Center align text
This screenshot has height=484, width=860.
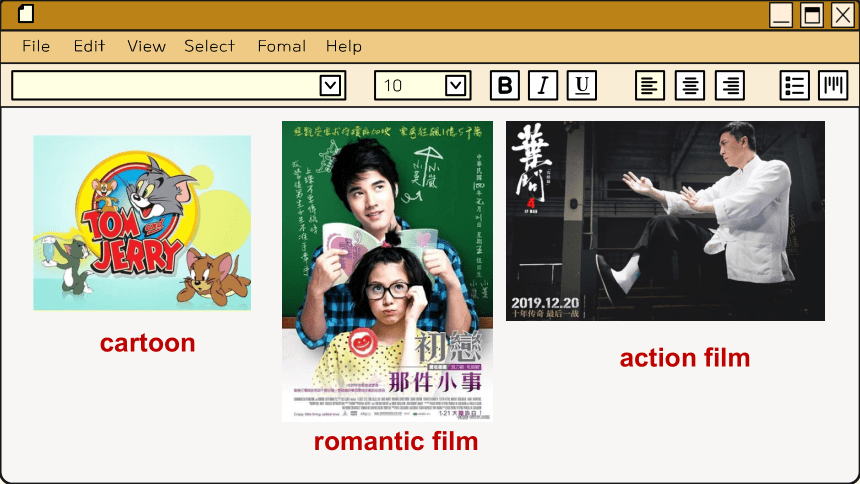pos(690,86)
